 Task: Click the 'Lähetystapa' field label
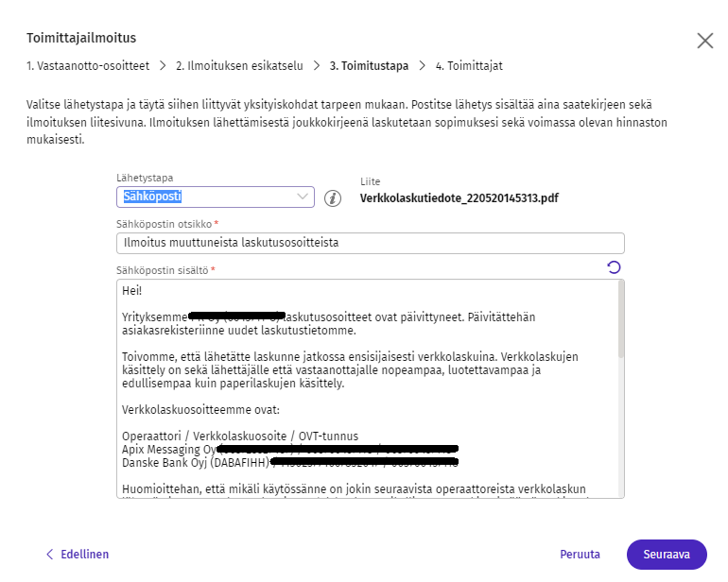pos(145,178)
